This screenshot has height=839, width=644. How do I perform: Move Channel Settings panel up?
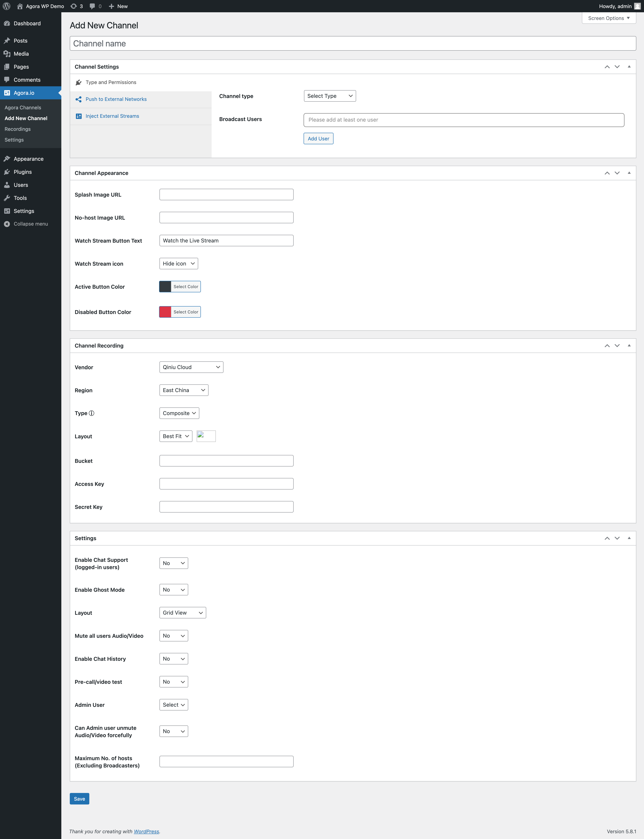[607, 67]
